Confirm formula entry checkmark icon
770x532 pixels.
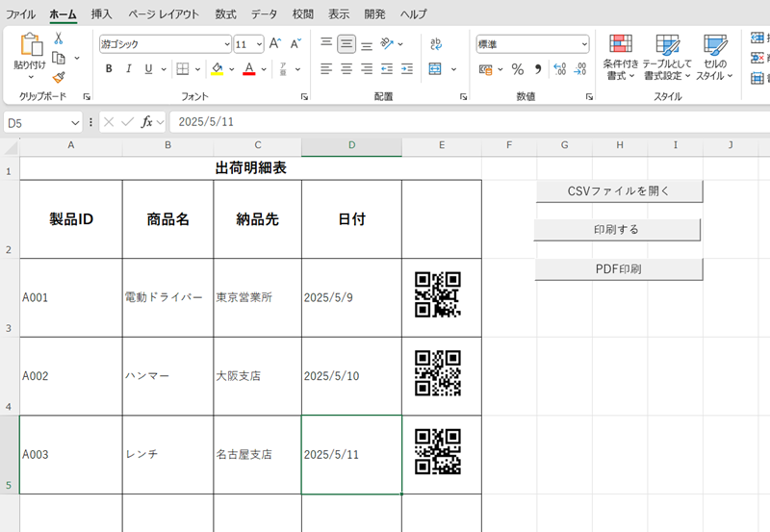(x=128, y=122)
